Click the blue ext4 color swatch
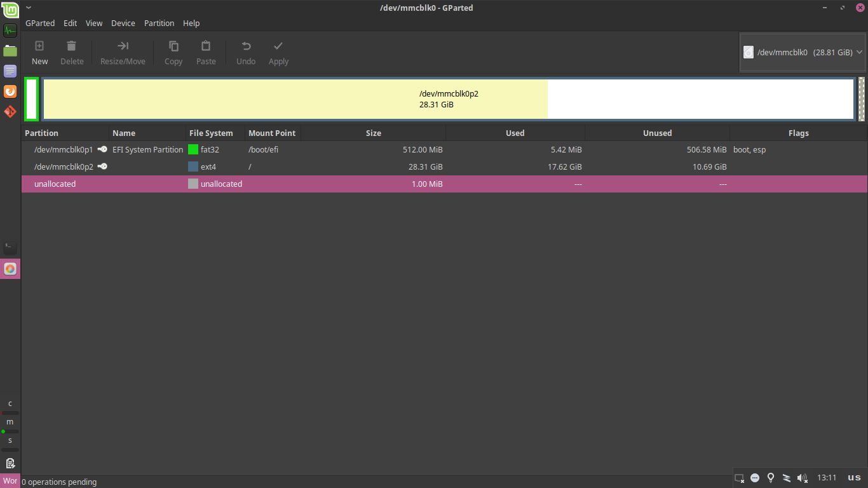Image resolution: width=868 pixels, height=488 pixels. 193,167
